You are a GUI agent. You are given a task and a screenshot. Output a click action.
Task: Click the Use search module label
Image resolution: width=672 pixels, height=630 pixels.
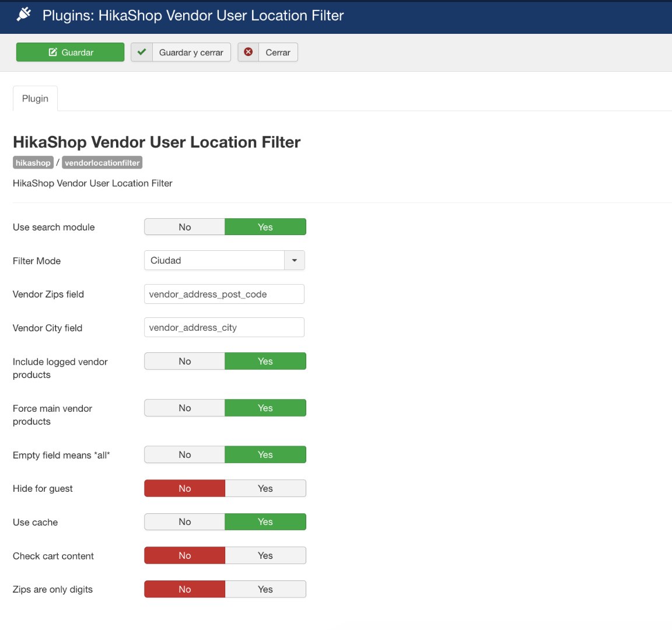(54, 227)
